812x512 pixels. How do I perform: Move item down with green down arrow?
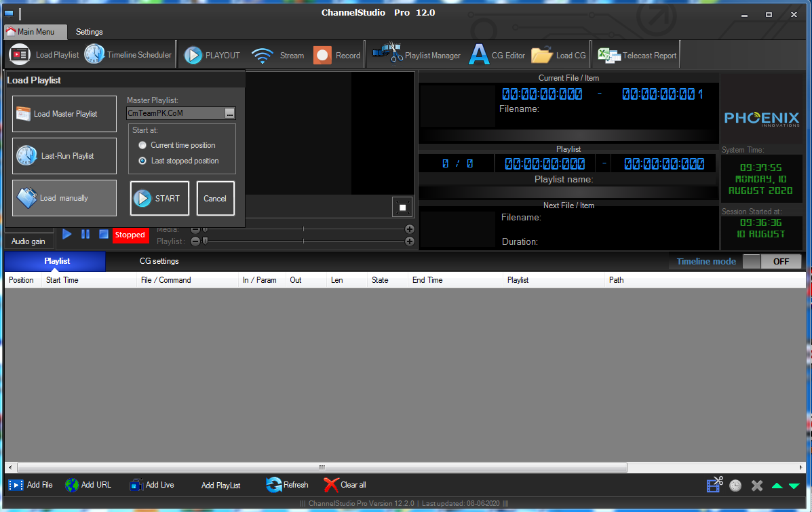(794, 486)
